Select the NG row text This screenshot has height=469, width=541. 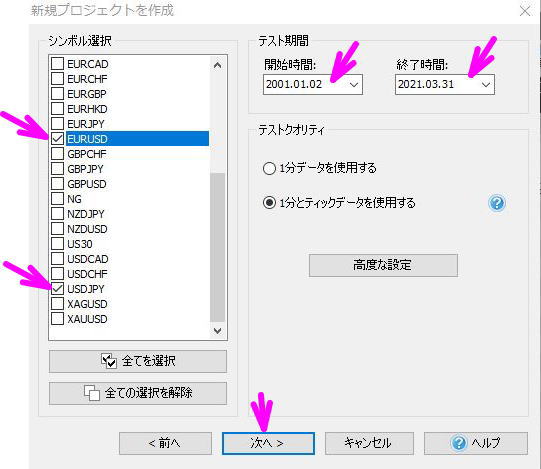(x=74, y=199)
